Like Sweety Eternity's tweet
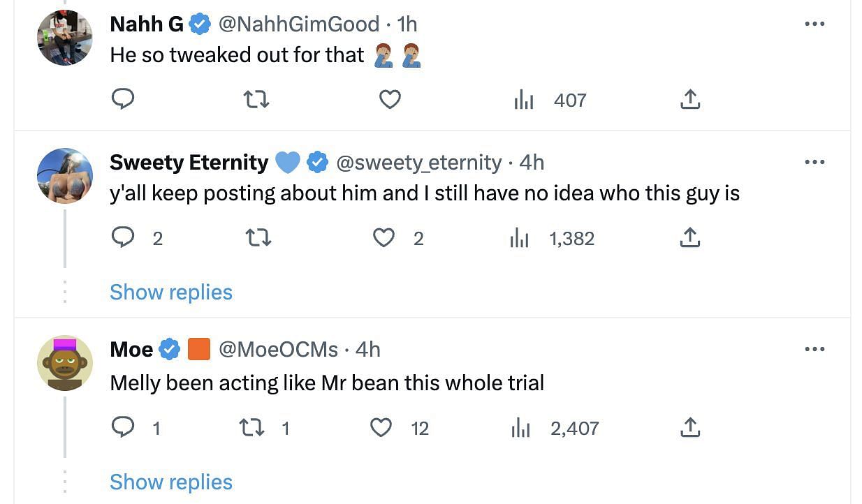 [398, 238]
